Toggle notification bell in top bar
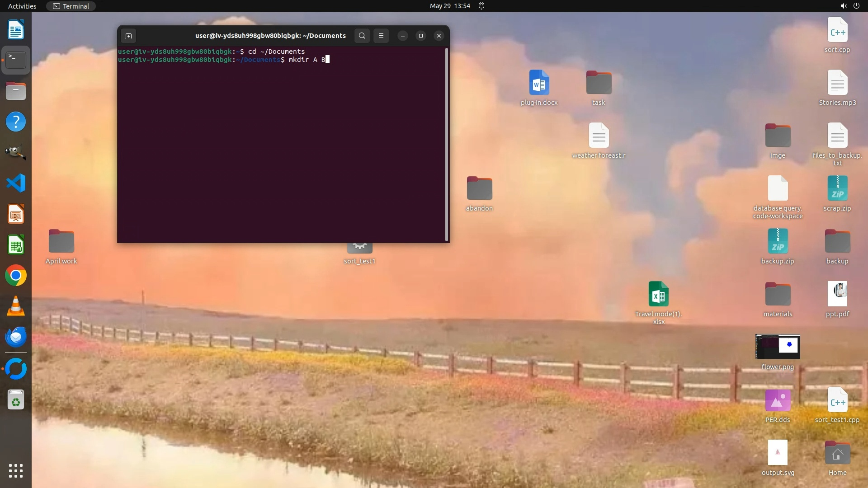 (x=481, y=6)
